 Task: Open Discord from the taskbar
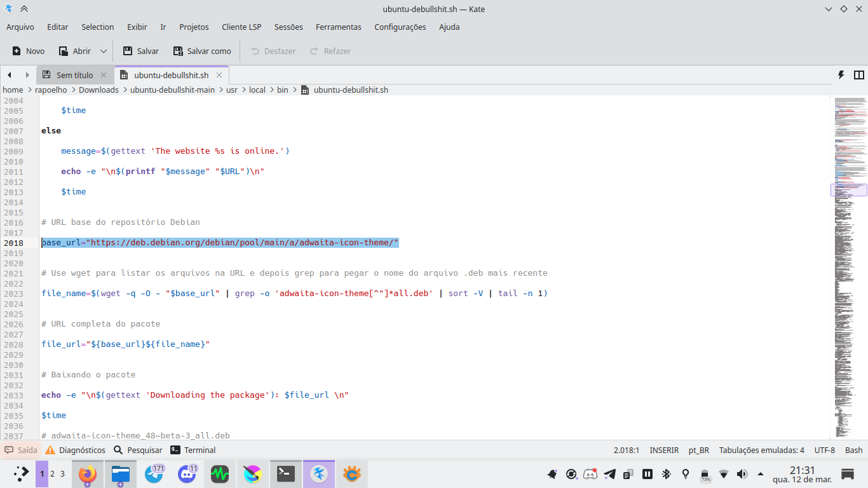point(187,474)
